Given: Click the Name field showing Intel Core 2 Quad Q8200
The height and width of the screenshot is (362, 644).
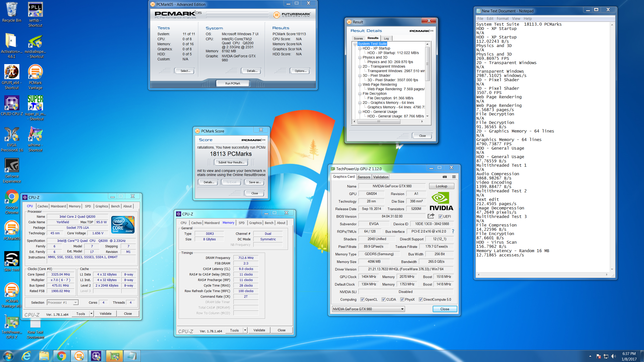Looking at the screenshot, I should tap(77, 216).
